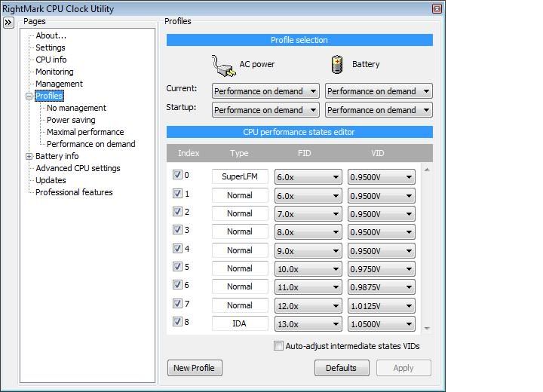Open the Professional features page

74,192
